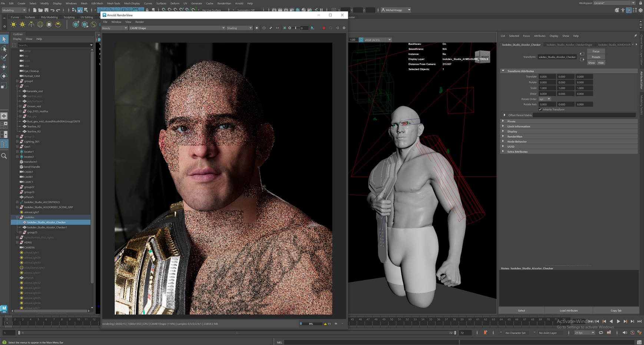This screenshot has width=644, height=345.
Task: Open the Beauty AOV dropdown
Action: (x=114, y=28)
